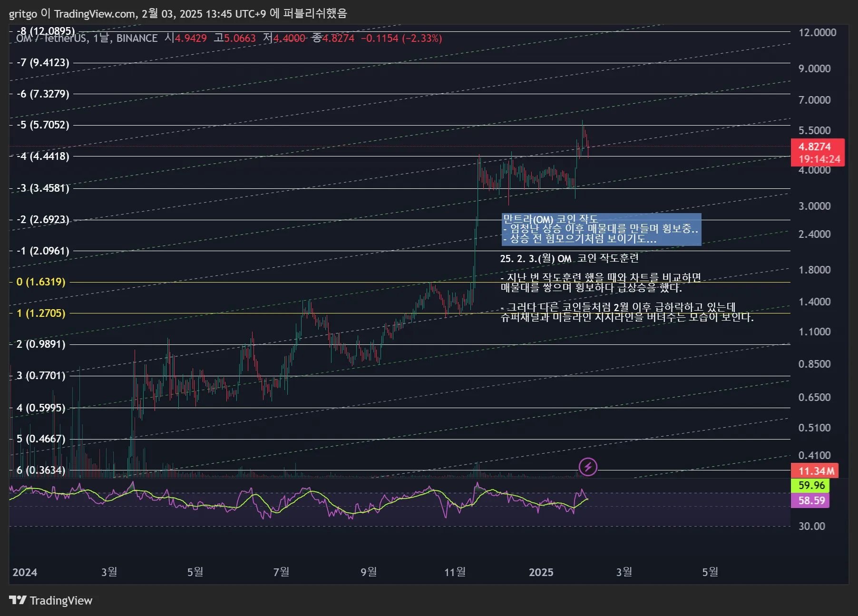
Task: Click the 0.5100 price axis label
Action: (814, 428)
